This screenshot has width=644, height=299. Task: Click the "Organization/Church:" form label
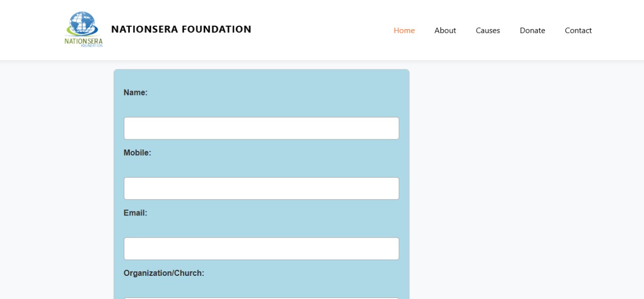(164, 273)
